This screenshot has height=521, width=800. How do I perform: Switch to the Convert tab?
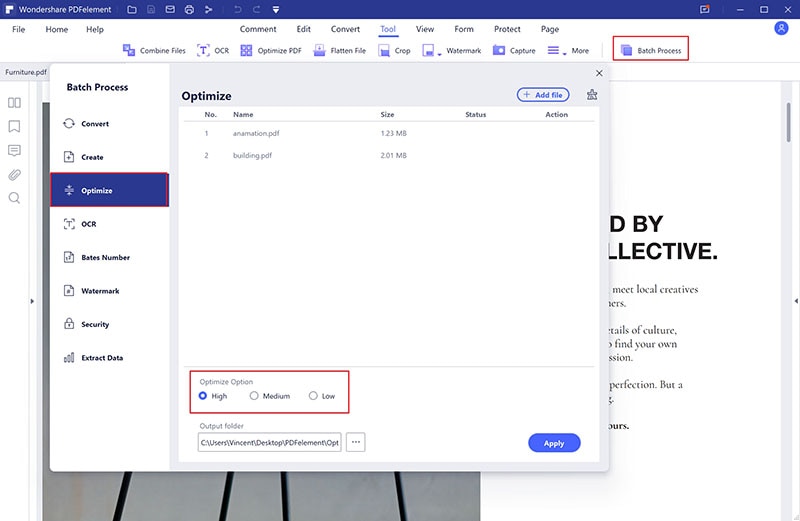coord(345,29)
